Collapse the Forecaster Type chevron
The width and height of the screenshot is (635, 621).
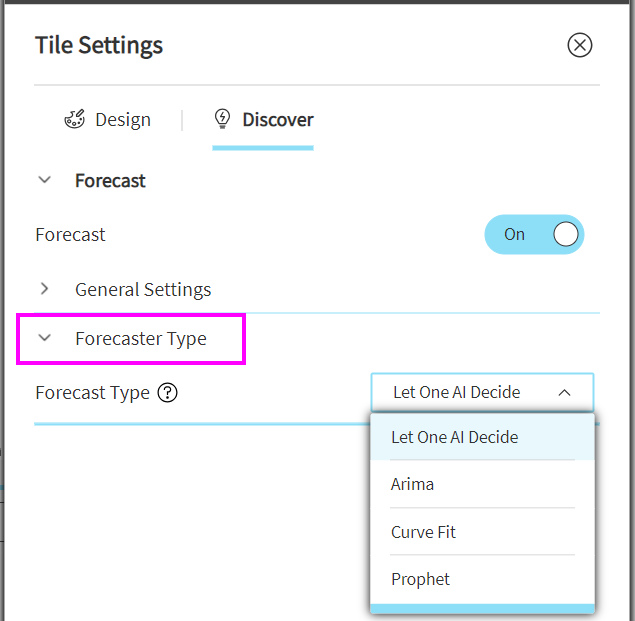coord(44,339)
